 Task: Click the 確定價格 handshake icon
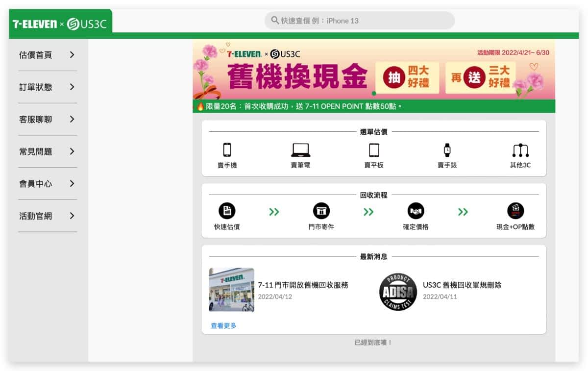pyautogui.click(x=416, y=211)
